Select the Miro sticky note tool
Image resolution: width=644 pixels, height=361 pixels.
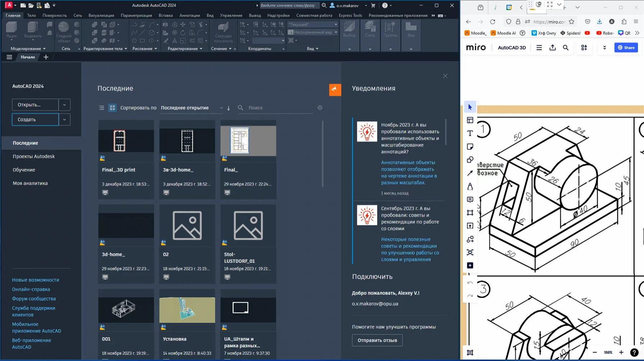[470, 147]
